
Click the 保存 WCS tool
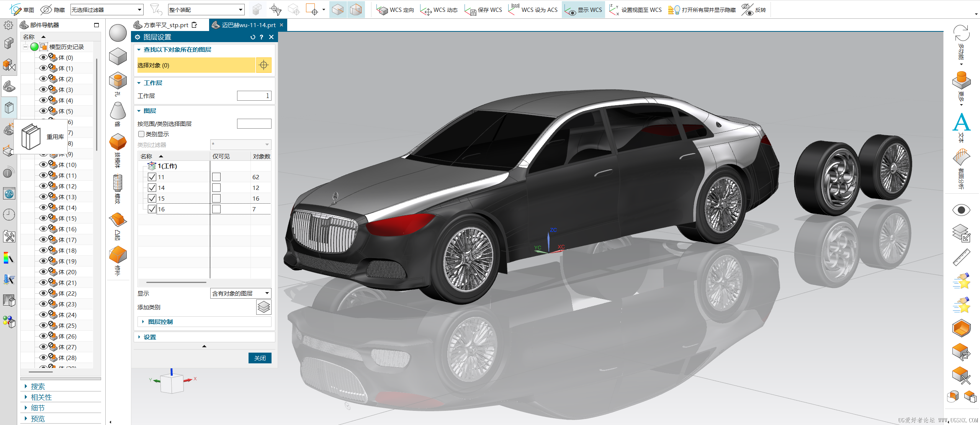click(483, 10)
